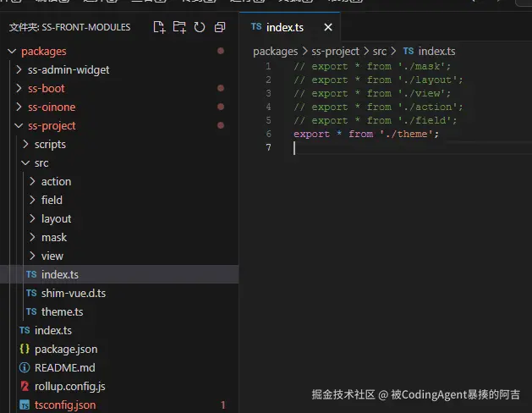Expand the ss-oinone folder chevron
This screenshot has height=413, width=532.
coord(19,107)
